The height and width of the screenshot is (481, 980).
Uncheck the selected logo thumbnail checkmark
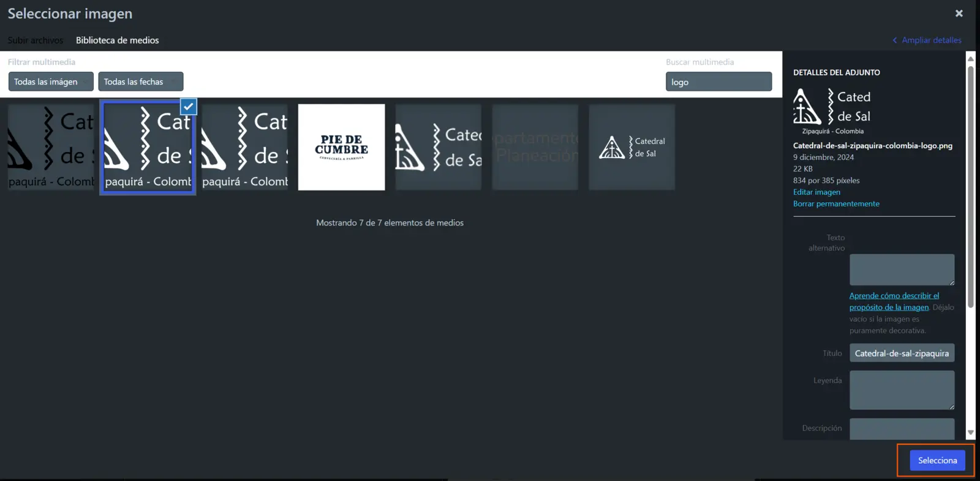tap(189, 107)
